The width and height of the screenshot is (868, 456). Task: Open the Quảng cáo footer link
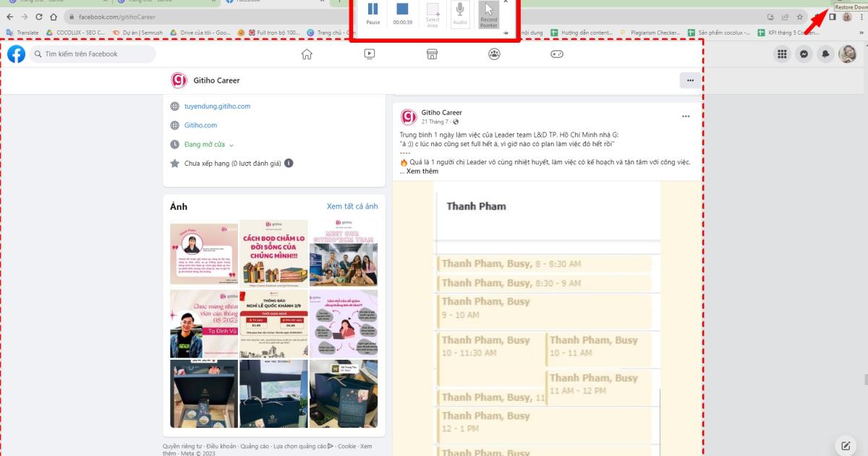click(255, 447)
